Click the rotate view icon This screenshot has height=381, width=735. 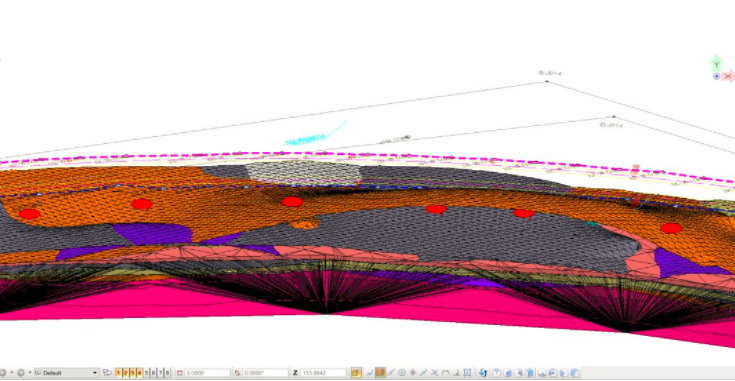tap(483, 373)
